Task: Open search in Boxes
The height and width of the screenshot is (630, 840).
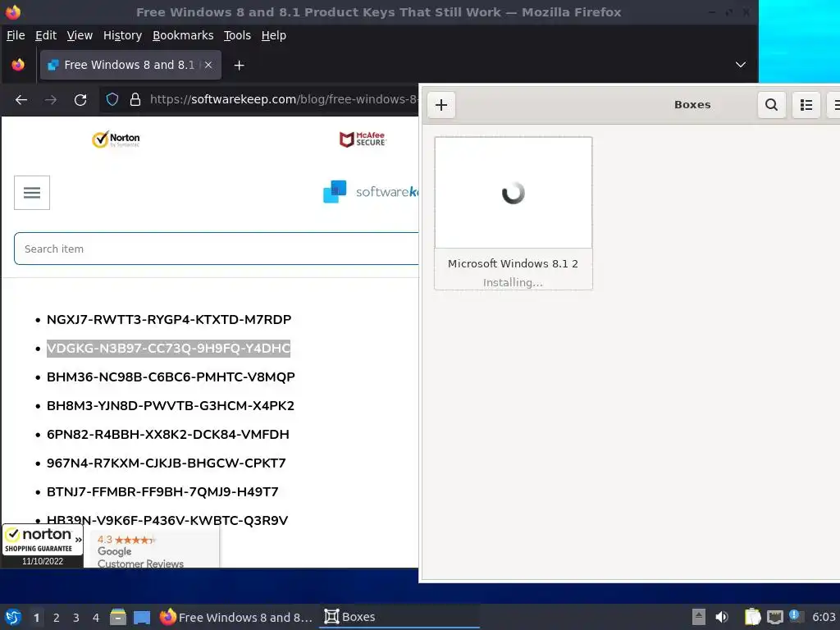Action: tap(771, 104)
